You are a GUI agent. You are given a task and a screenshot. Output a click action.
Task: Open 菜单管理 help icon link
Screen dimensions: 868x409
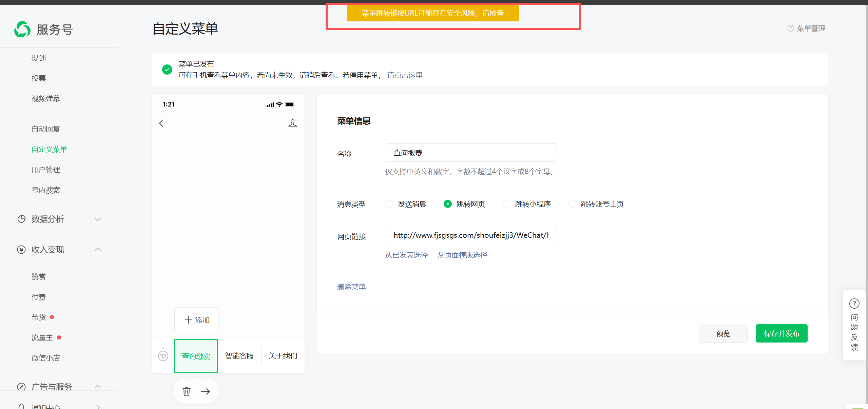click(791, 28)
